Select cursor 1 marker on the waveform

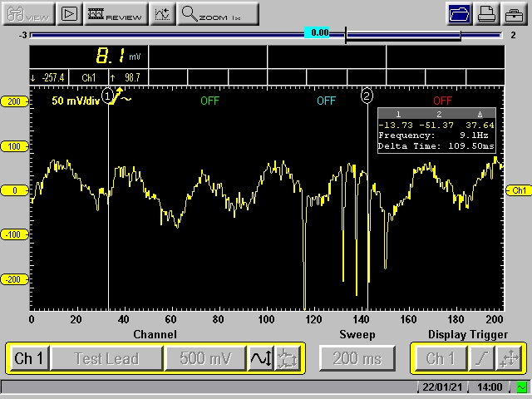point(108,96)
